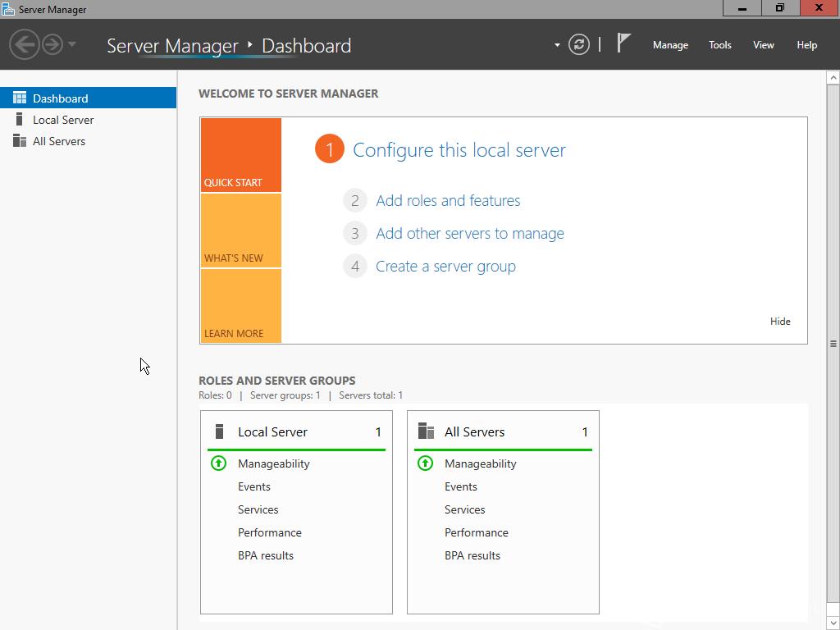Image resolution: width=840 pixels, height=630 pixels.
Task: Open Manageability in Local Server tile
Action: pos(274,464)
